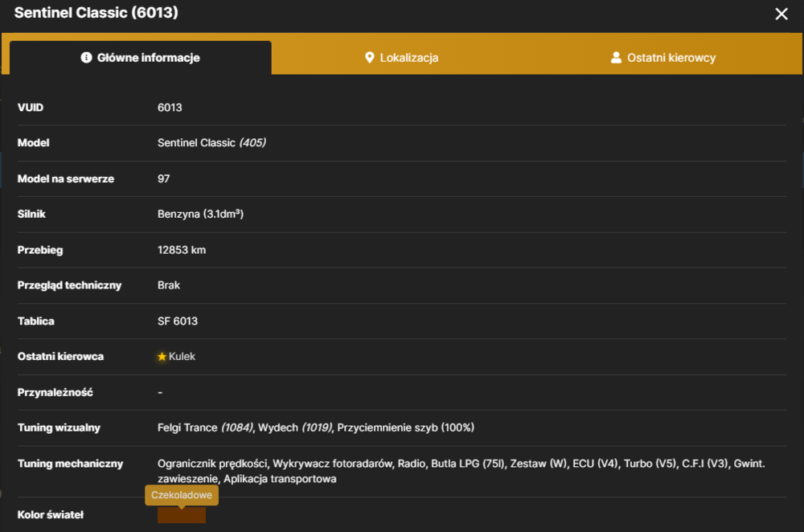804x532 pixels.
Task: Click the Ogranicznik prędkości tuning entry
Action: (212, 464)
